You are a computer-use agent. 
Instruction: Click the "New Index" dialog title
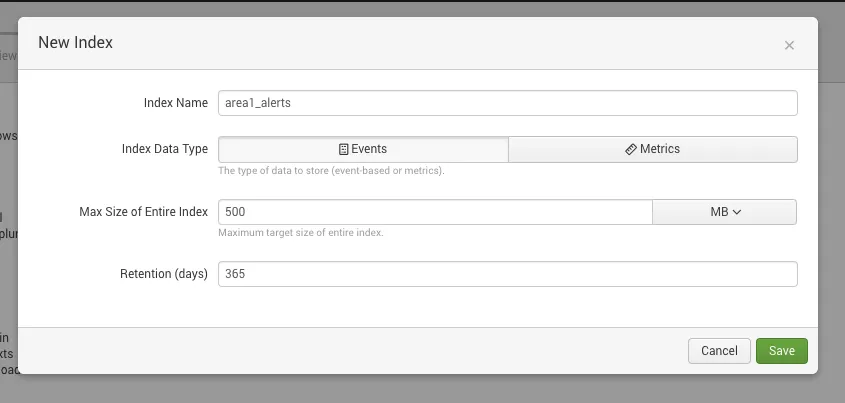coord(75,43)
